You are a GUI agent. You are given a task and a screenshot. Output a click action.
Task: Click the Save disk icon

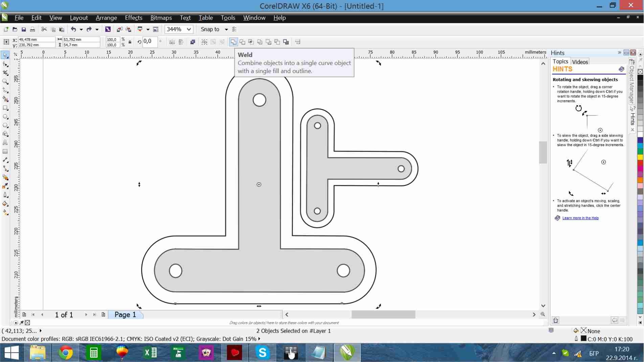tap(24, 29)
